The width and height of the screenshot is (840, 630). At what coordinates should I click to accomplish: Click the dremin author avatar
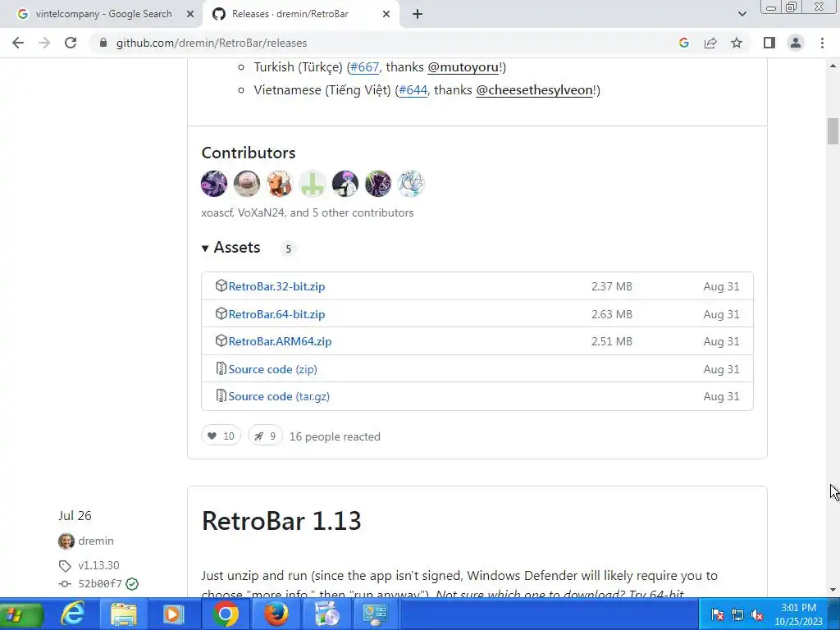66,541
